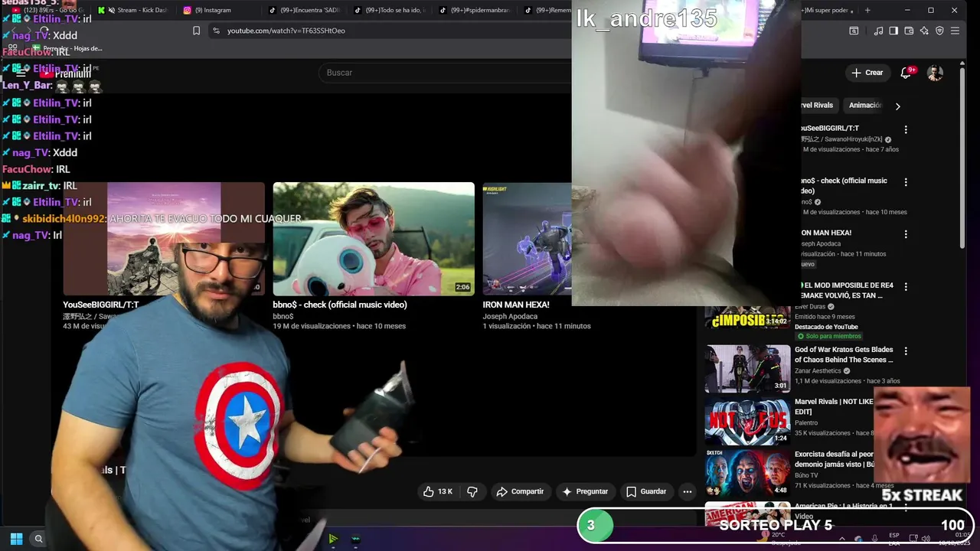Open the Windows Start menu

pos(16,539)
